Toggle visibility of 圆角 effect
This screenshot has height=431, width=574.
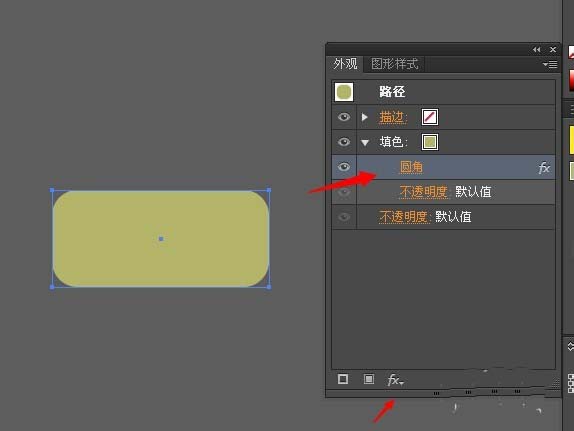coord(344,167)
